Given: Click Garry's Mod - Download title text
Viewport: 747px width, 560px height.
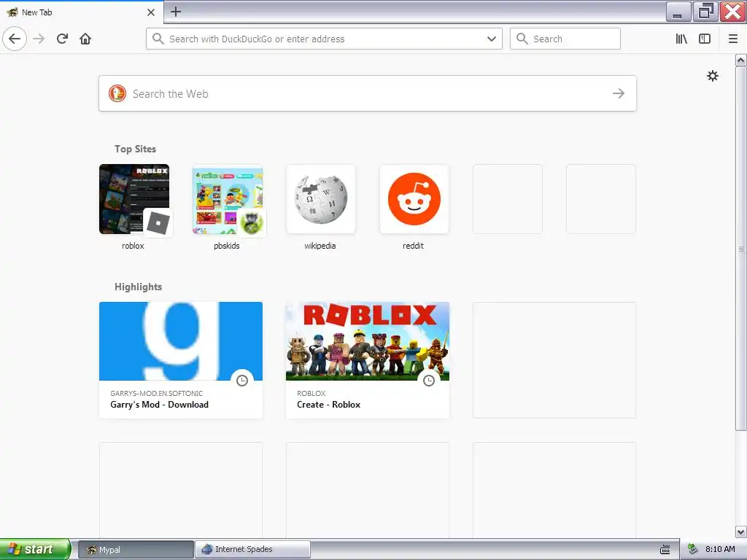Looking at the screenshot, I should 159,404.
